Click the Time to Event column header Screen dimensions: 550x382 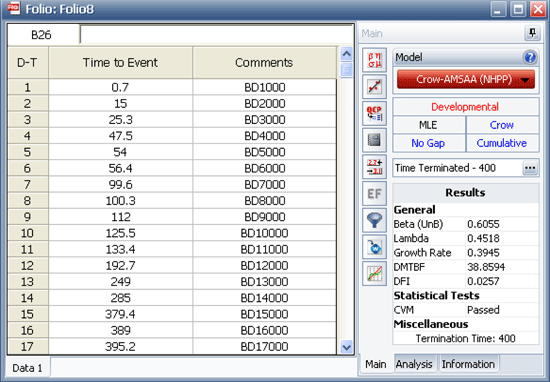click(121, 62)
